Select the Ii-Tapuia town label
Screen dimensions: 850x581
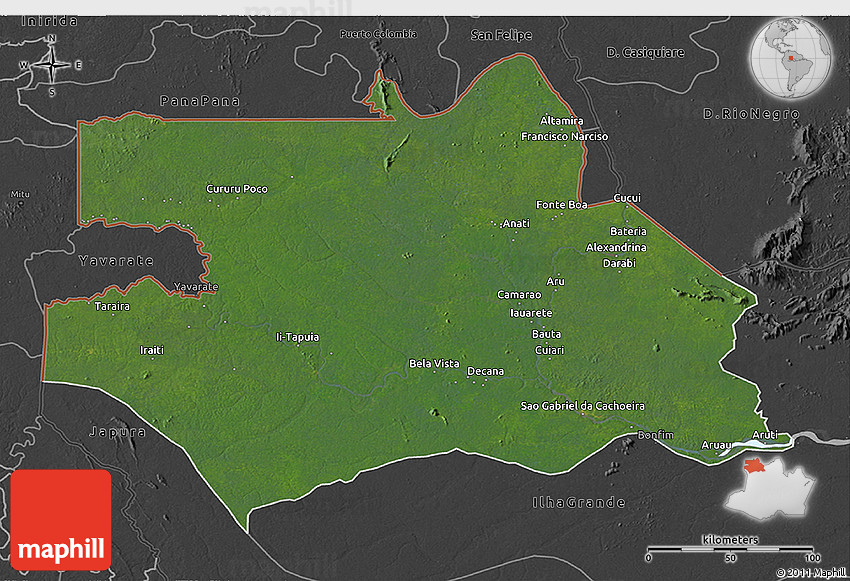(297, 337)
